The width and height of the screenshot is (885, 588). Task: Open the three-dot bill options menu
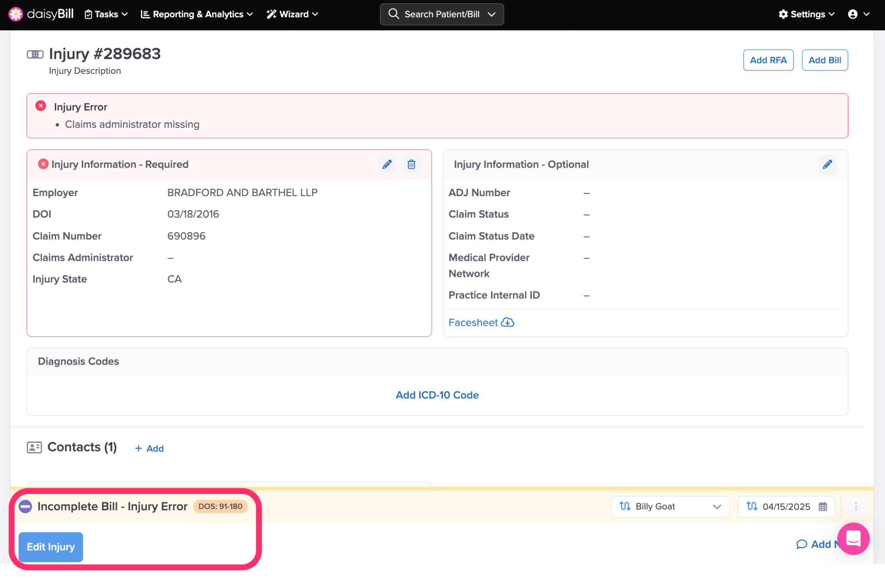click(856, 506)
